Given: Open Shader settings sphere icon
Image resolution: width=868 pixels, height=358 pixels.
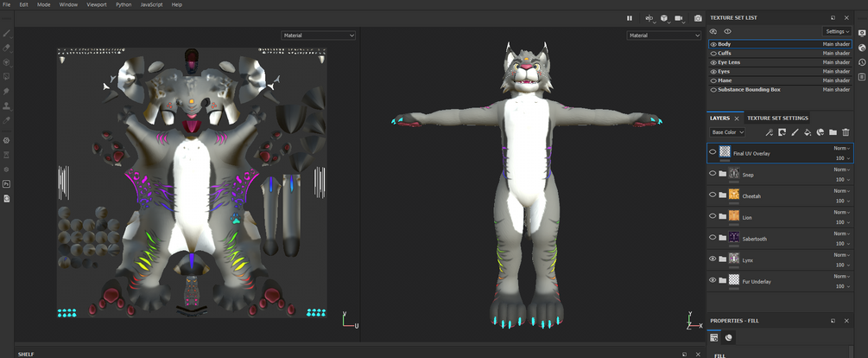Looking at the screenshot, I should (x=862, y=48).
